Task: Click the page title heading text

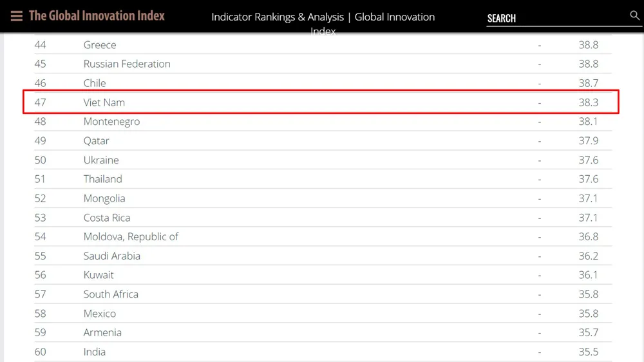Action: click(x=323, y=17)
